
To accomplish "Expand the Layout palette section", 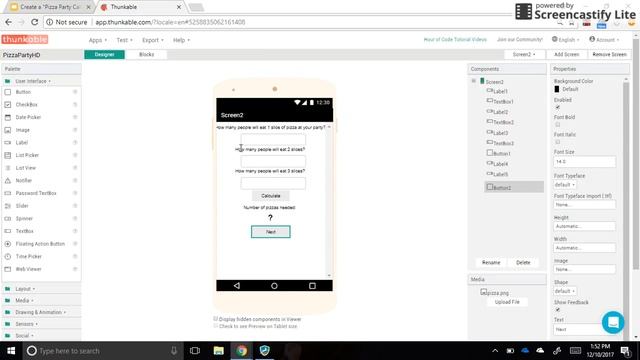I will click(x=25, y=289).
